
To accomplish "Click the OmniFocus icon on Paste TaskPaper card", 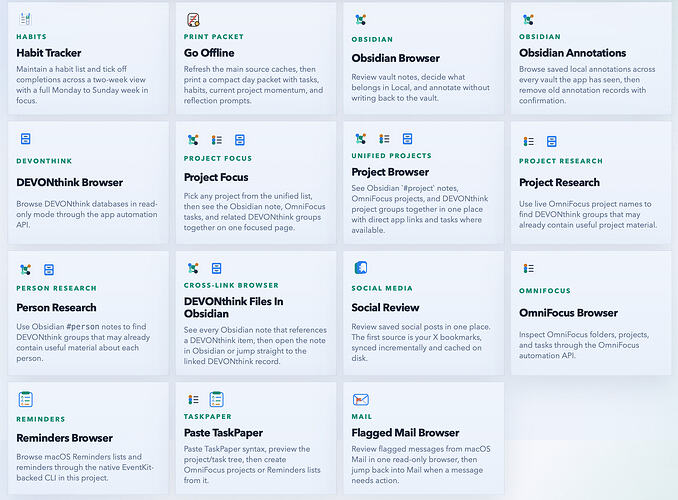I will 193,400.
